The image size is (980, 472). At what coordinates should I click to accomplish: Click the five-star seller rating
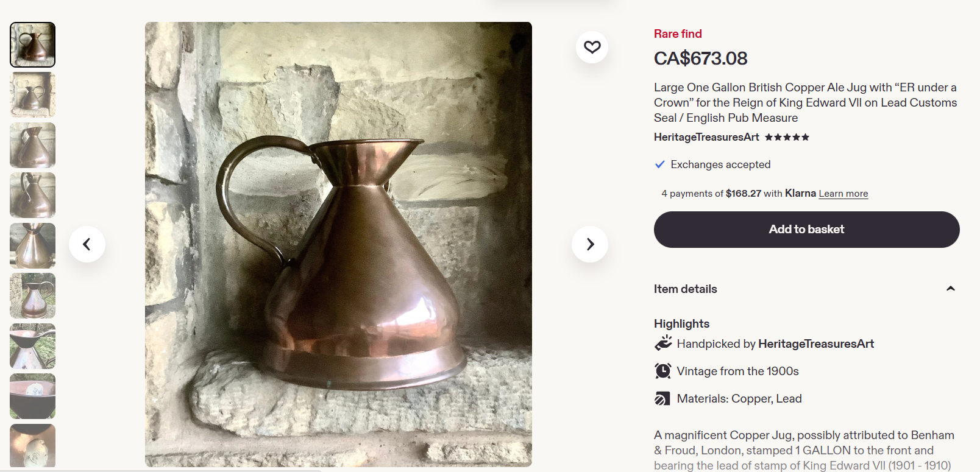787,137
